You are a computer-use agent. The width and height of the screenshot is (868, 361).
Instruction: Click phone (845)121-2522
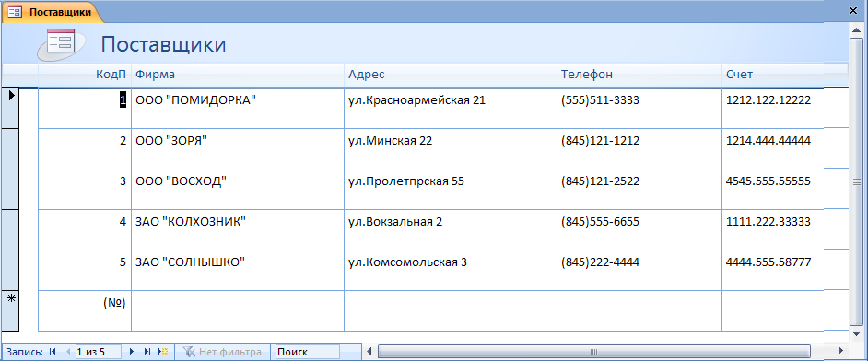pyautogui.click(x=639, y=189)
